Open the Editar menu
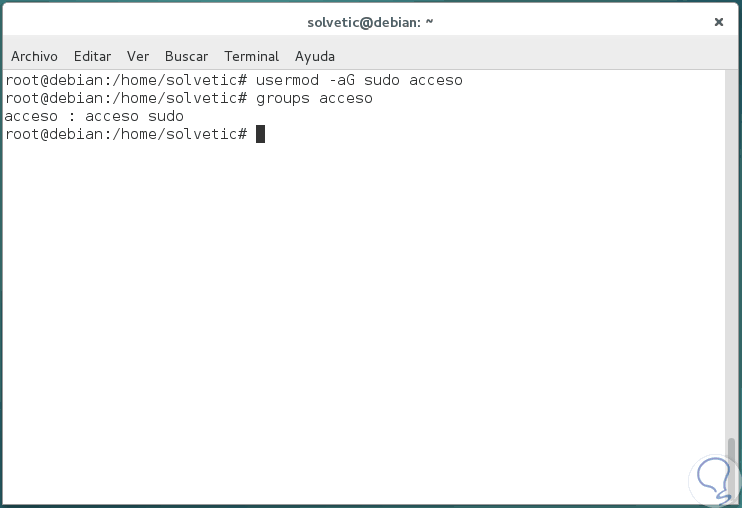Viewport: 742px width, 508px height. click(x=92, y=56)
